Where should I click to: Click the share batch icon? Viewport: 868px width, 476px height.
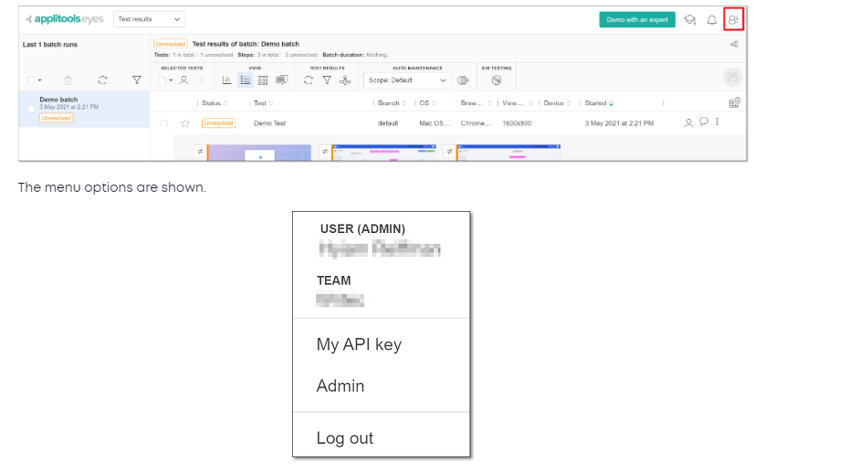click(734, 44)
